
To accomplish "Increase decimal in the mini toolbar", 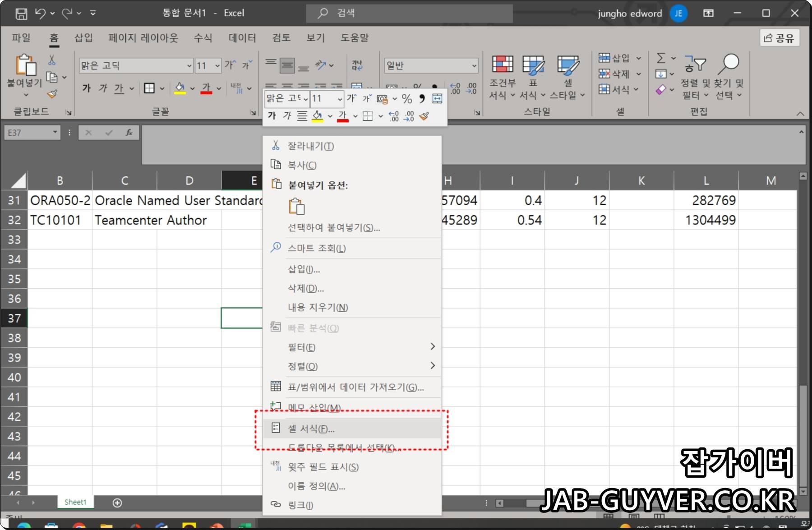I will [x=393, y=116].
